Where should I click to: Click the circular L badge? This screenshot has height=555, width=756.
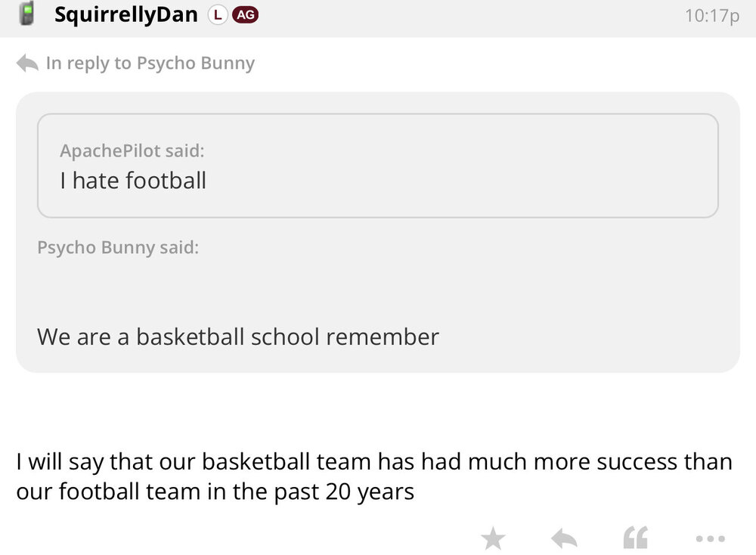pos(218,14)
